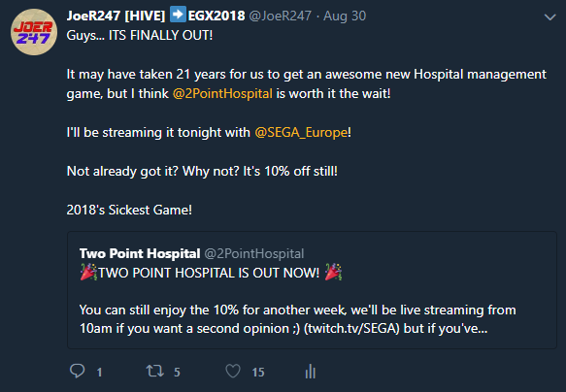Retweet this tweet using the retweet icon

[155, 371]
